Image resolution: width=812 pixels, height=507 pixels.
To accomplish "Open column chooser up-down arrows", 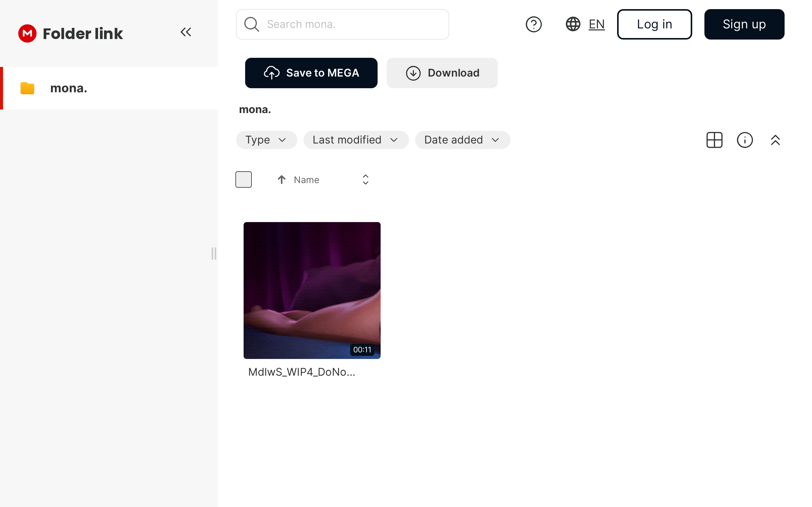I will (x=365, y=180).
